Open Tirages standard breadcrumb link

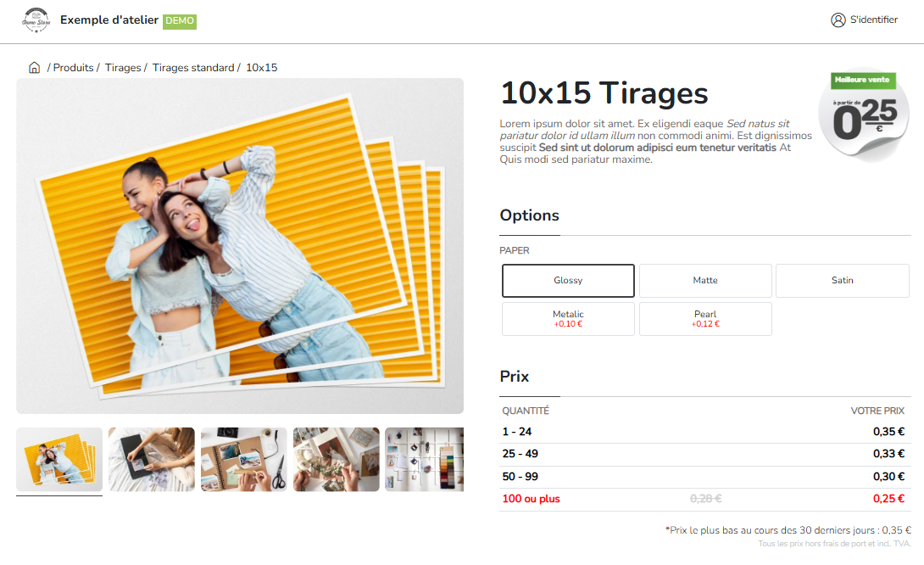pos(193,68)
